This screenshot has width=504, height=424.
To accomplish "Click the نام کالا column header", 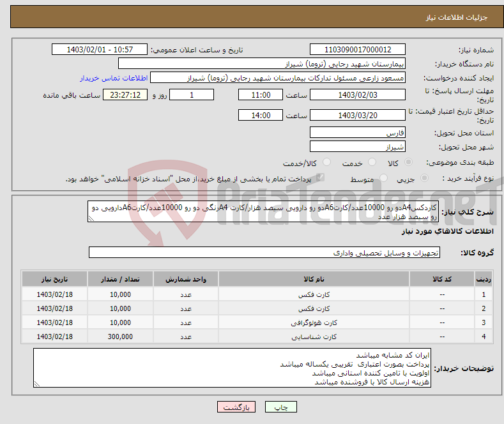I will click(314, 279).
